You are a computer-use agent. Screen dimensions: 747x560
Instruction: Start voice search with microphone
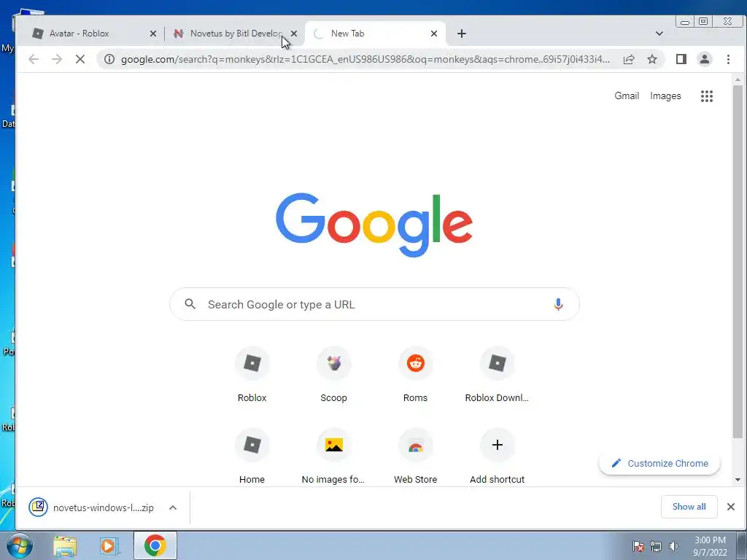[x=558, y=304]
